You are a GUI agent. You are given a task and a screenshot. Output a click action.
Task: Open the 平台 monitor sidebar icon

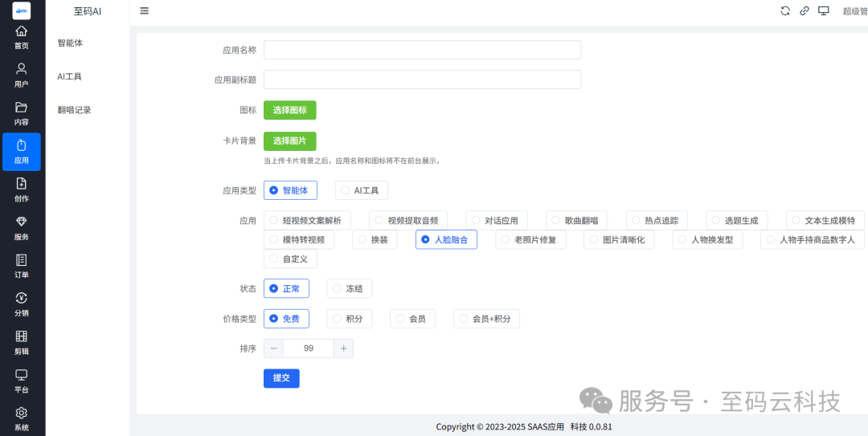tap(22, 381)
